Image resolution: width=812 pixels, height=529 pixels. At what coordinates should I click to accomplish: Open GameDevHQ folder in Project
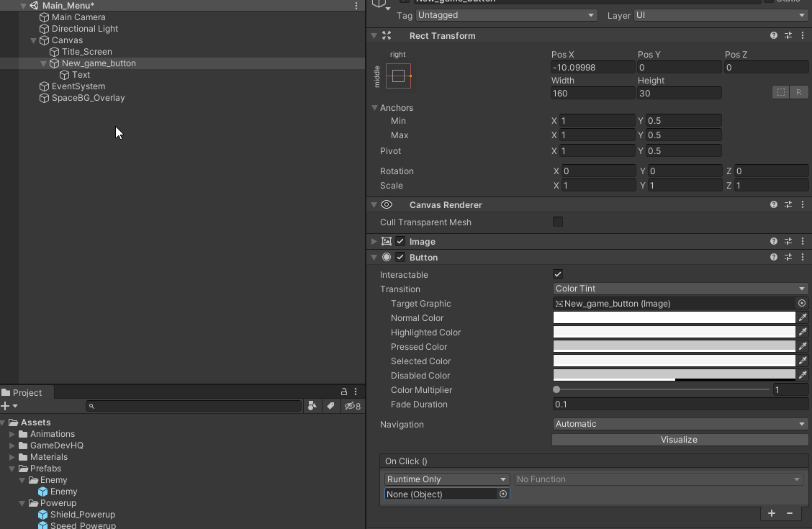point(56,446)
